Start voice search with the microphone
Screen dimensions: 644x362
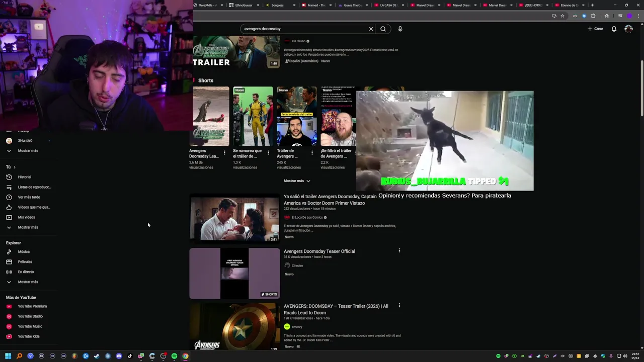400,29
